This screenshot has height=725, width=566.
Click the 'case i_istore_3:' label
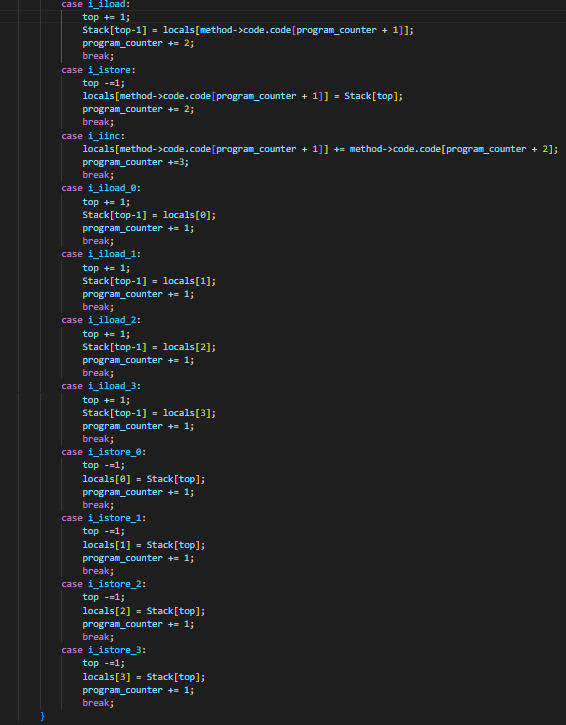104,650
